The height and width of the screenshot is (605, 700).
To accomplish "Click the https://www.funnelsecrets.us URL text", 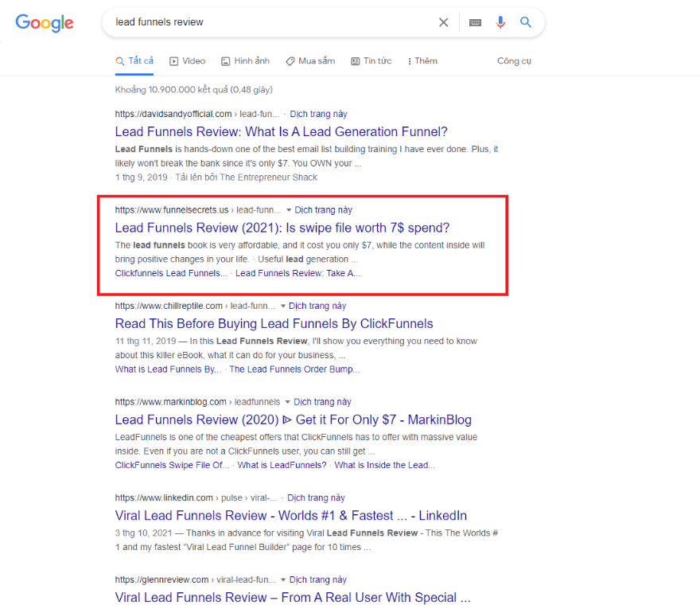I will (172, 210).
